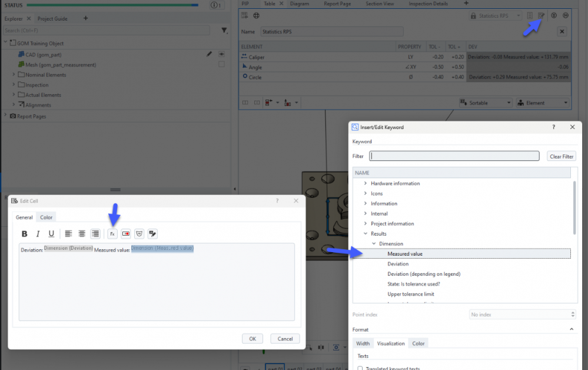
Task: Check the Translated keyword texts box
Action: point(360,368)
